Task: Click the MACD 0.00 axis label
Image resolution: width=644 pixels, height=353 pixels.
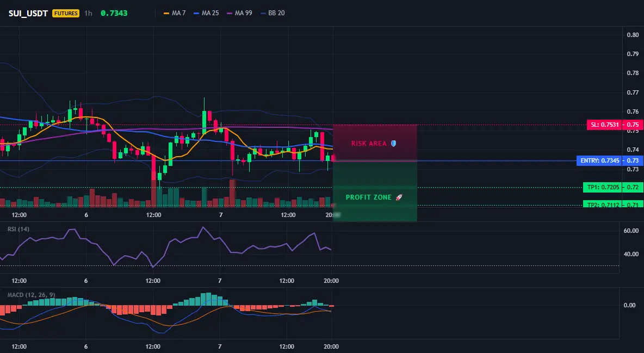Action: (x=630, y=305)
